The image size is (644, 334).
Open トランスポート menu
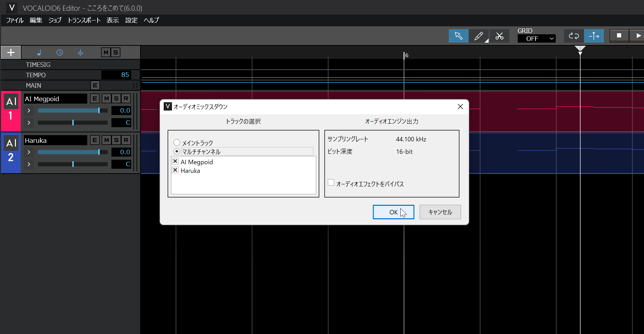point(84,20)
